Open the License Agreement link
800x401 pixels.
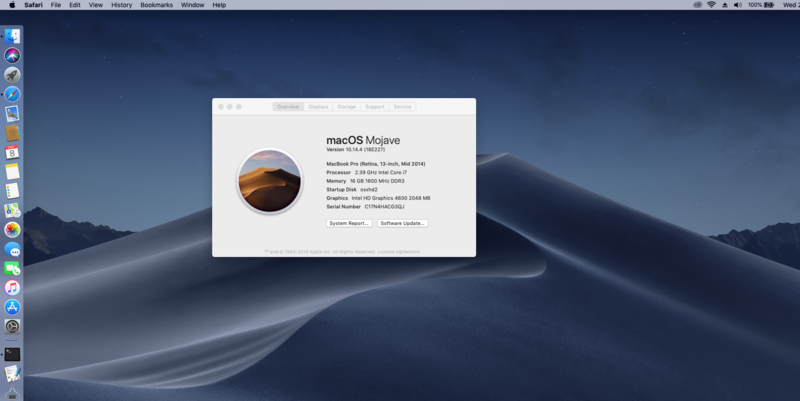coord(398,252)
